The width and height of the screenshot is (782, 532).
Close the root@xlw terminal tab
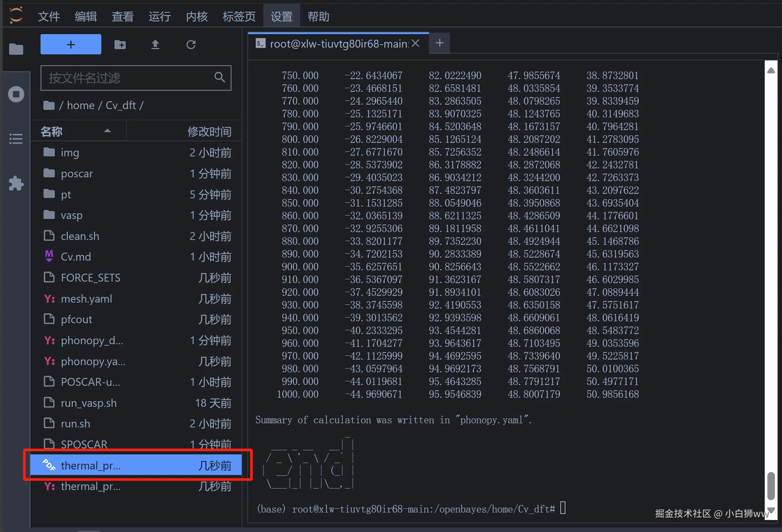coord(415,43)
